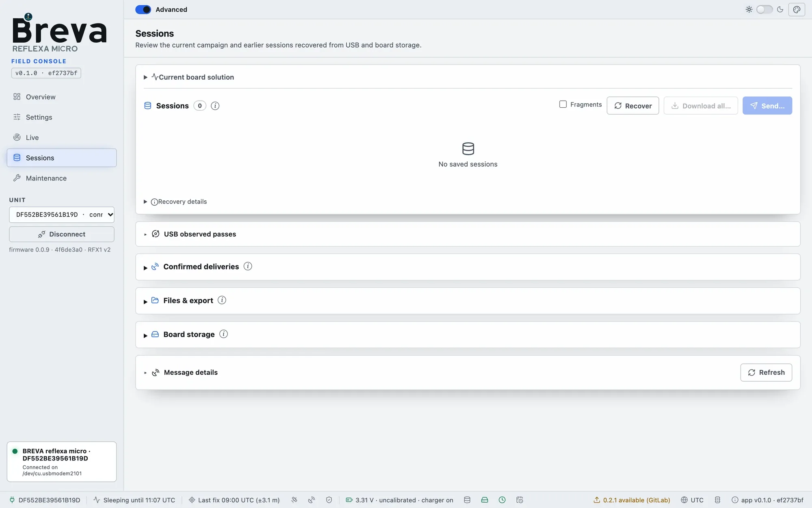Click the Confirmed deliveries info icon

tap(248, 266)
